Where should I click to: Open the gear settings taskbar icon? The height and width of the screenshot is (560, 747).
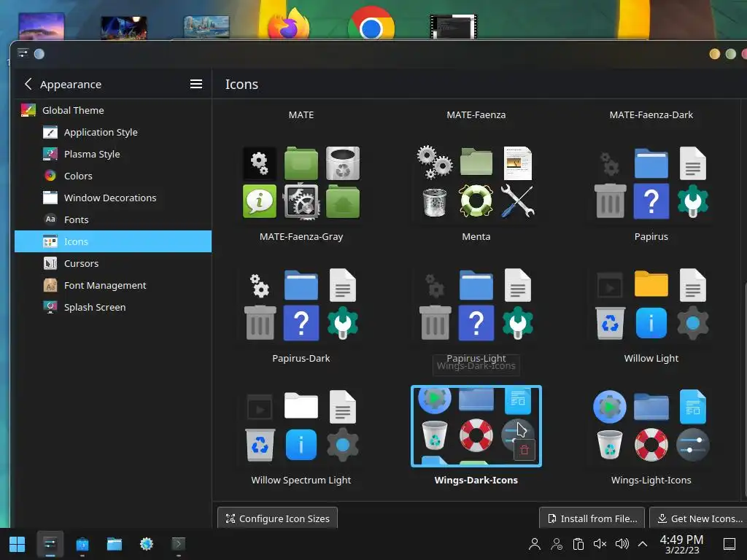[146, 544]
